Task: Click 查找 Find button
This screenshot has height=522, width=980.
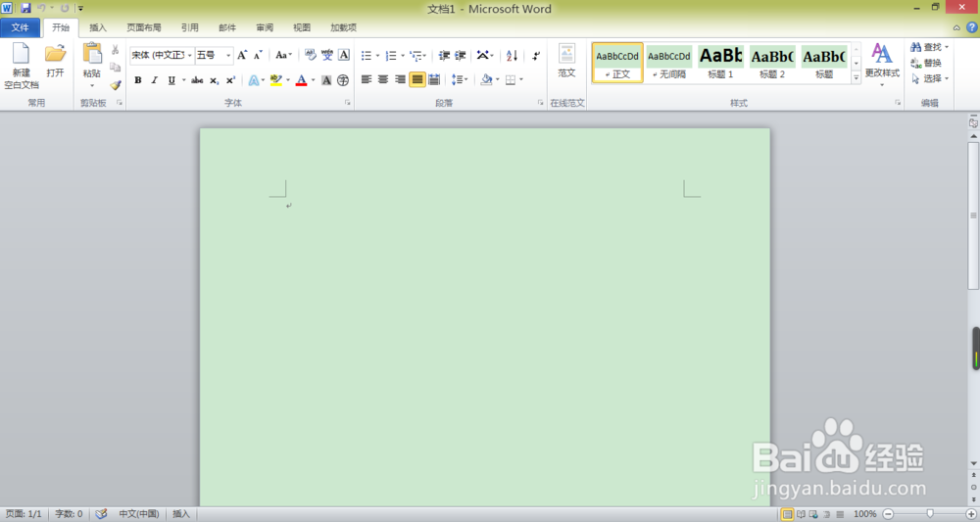Action: (x=929, y=47)
